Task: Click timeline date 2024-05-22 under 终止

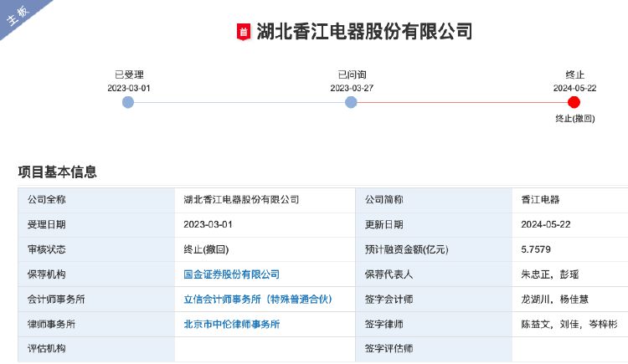Action: 574,88
